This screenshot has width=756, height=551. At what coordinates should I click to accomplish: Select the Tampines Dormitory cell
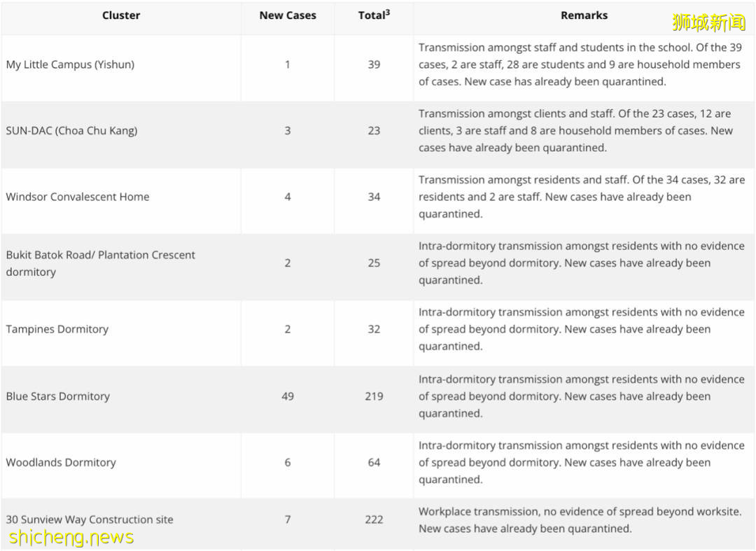coord(57,329)
